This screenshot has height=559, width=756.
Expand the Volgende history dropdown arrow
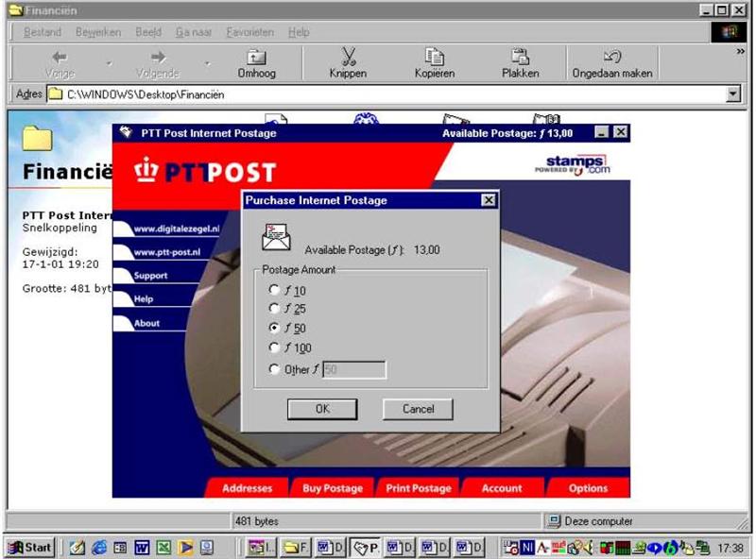[207, 63]
